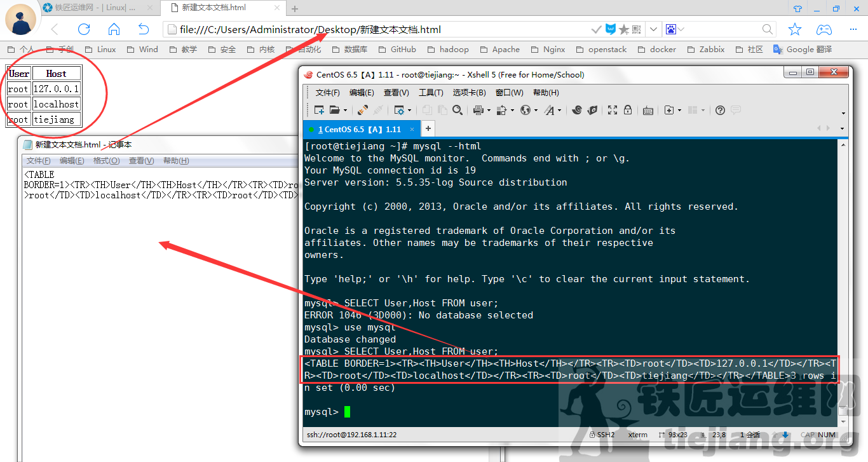Screen dimensions: 868x462
Task: Expand the Xshell font dropdown arrow
Action: (559, 111)
